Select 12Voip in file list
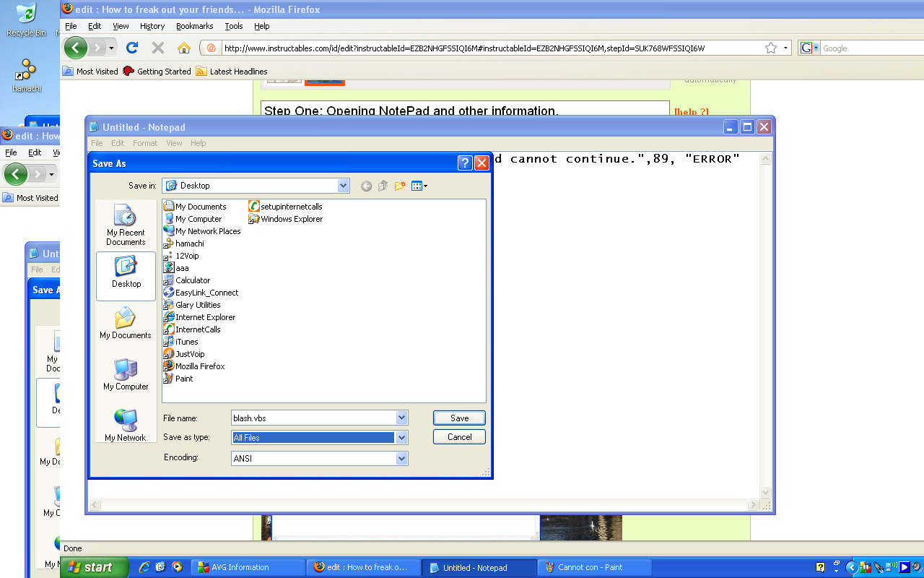924x578 pixels. pos(181,256)
